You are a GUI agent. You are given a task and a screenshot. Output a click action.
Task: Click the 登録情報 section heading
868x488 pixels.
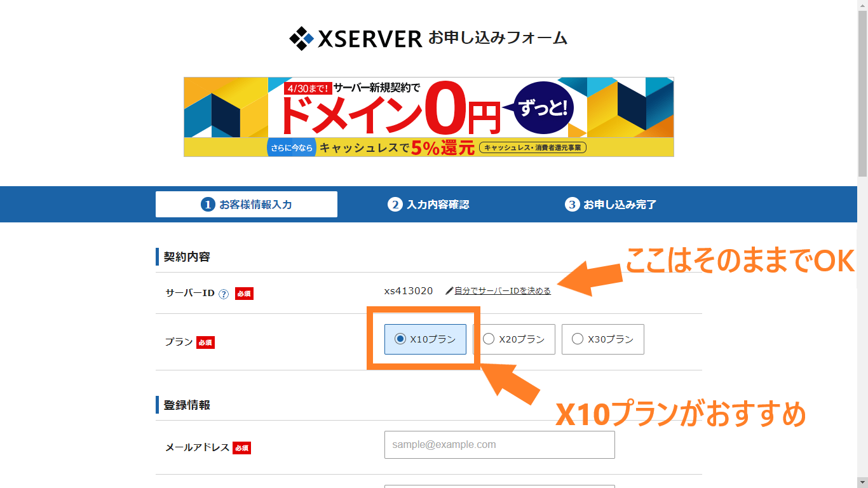(x=187, y=405)
